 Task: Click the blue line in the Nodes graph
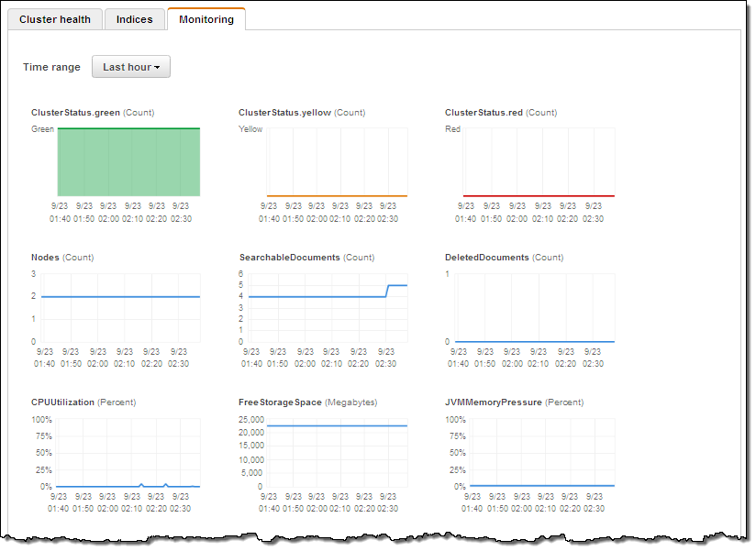(119, 297)
